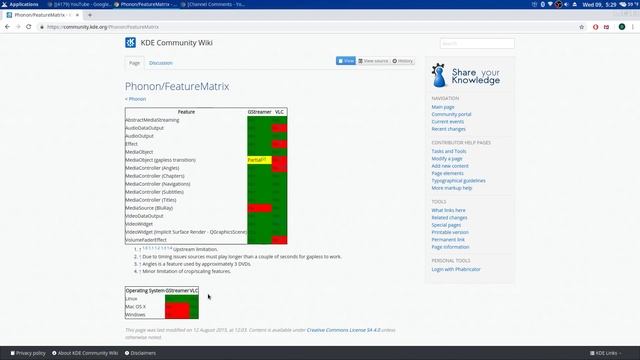
Task: Open the More markup help link
Action: (452, 188)
